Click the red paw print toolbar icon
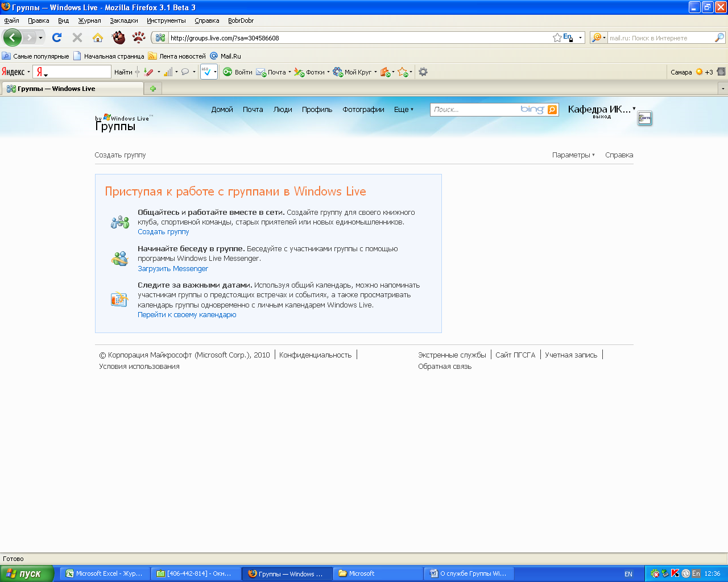This screenshot has height=582, width=728. click(x=139, y=38)
